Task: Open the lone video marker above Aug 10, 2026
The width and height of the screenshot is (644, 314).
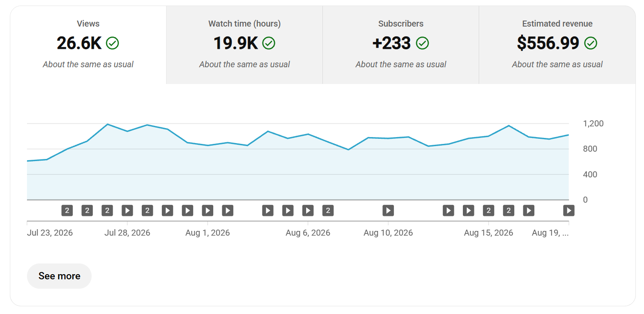Action: (388, 210)
